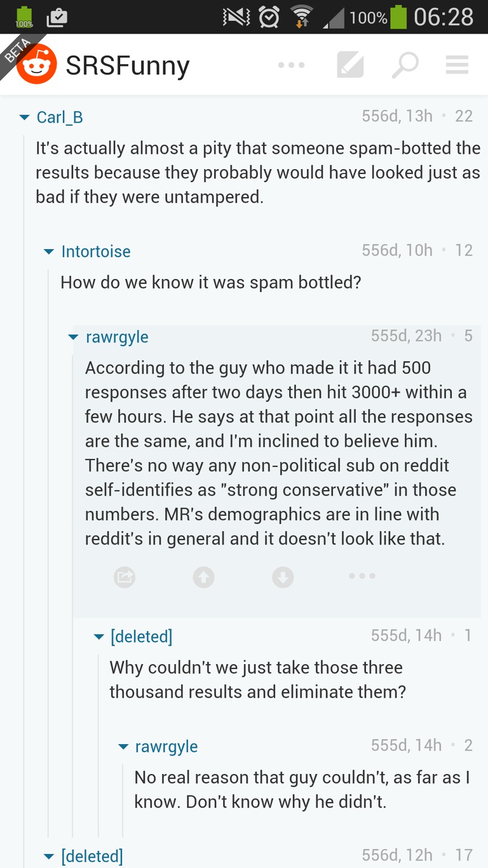Share rawrgyle's comment via share icon
The height and width of the screenshot is (868, 488).
(x=124, y=576)
